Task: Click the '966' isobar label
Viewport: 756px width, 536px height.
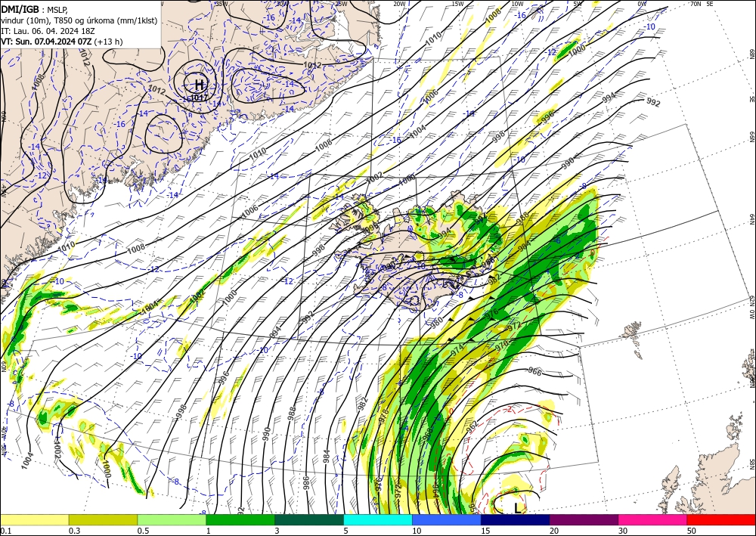Action: (534, 371)
